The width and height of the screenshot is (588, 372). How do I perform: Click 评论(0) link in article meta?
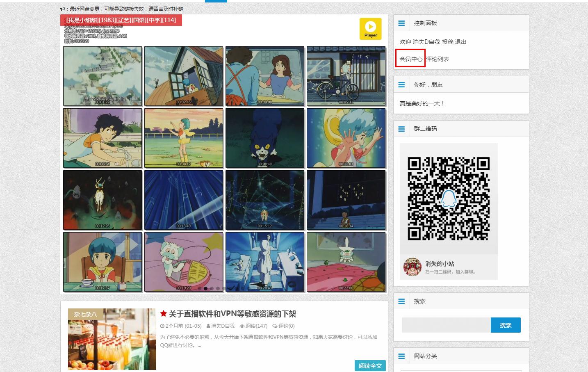[287, 326]
